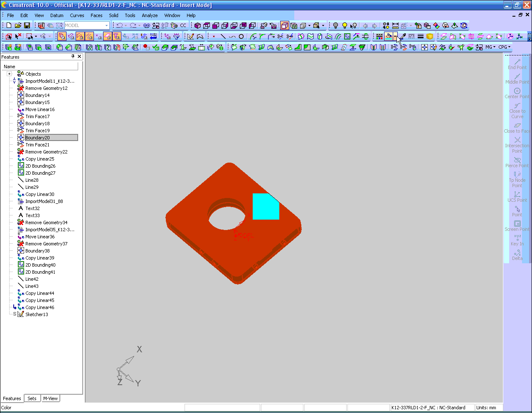Open the Datum menu
The width and height of the screenshot is (532, 413).
(x=57, y=15)
